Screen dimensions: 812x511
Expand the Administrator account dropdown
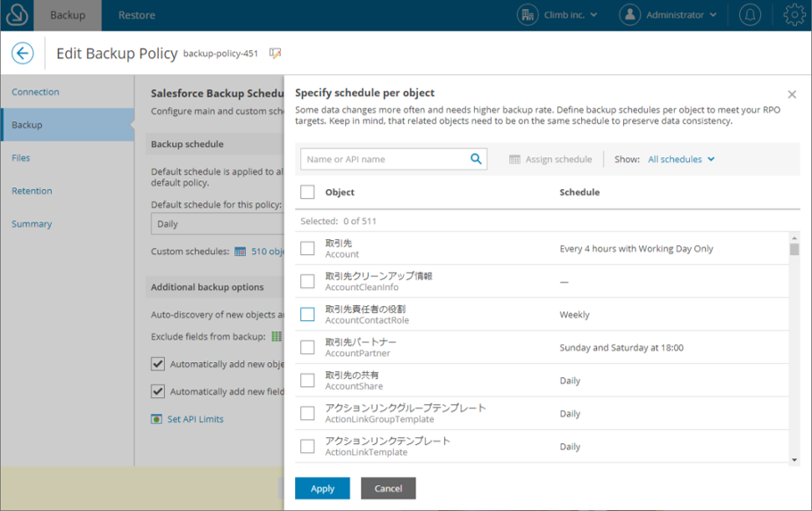[x=713, y=15]
